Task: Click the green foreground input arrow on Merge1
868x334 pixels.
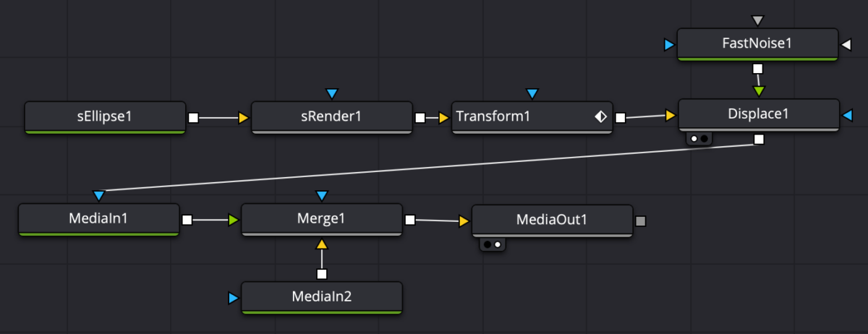Action: coord(233,220)
